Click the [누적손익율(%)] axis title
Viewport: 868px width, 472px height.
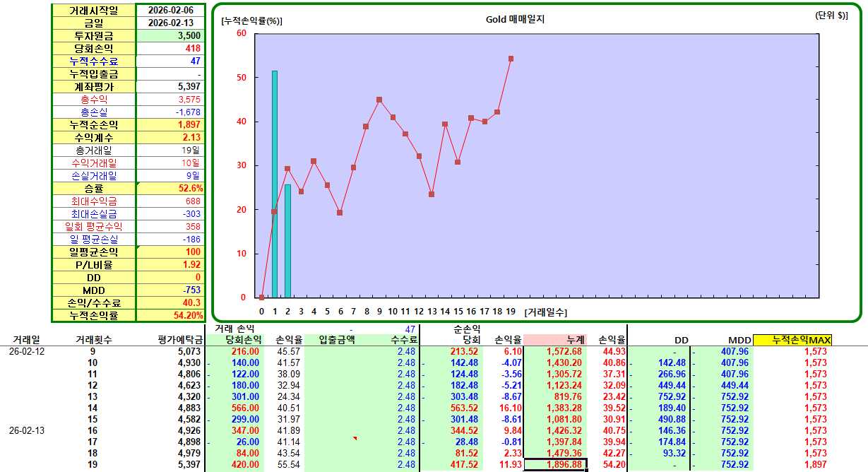coord(252,20)
